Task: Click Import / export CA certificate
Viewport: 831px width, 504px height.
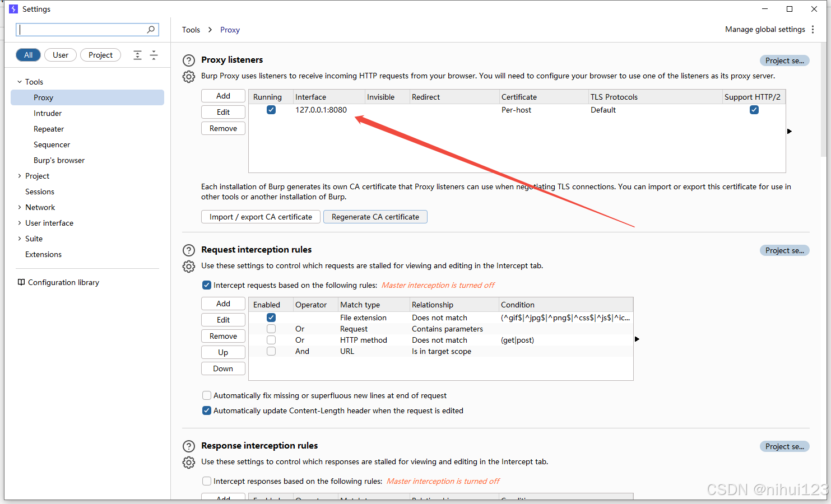Action: (x=261, y=217)
